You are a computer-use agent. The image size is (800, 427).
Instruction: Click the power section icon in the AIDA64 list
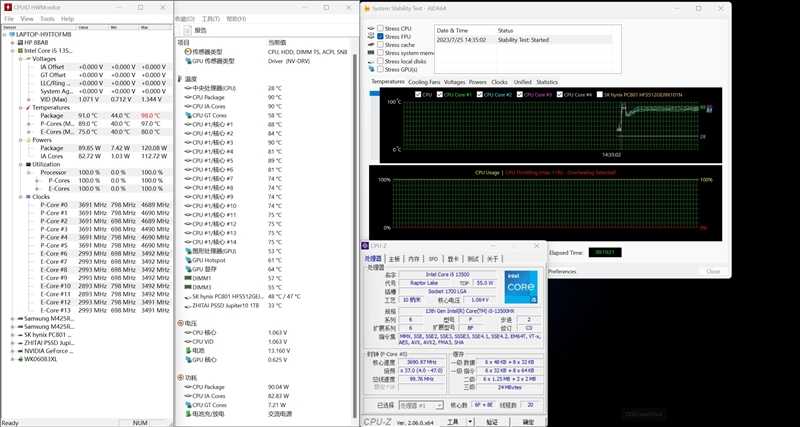point(180,378)
